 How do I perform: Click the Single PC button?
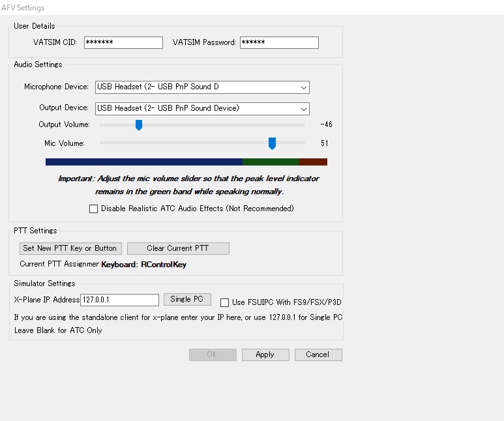click(x=187, y=299)
